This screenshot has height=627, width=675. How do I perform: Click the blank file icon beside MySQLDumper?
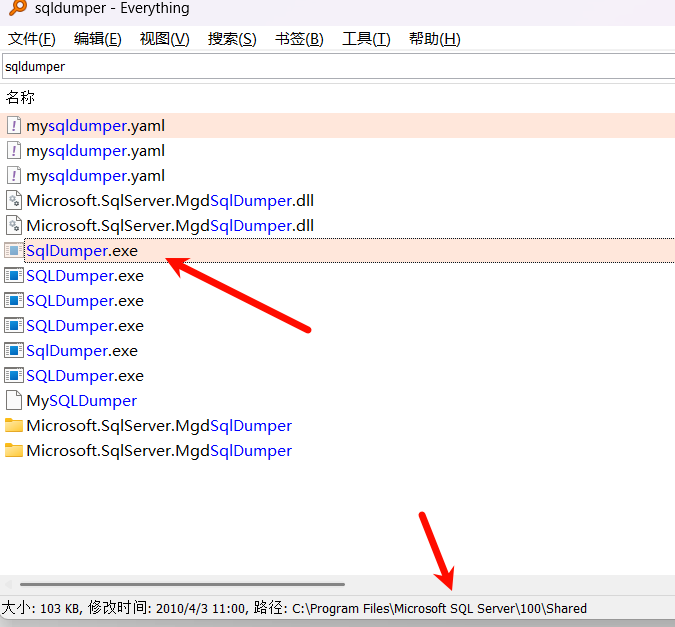(14, 401)
